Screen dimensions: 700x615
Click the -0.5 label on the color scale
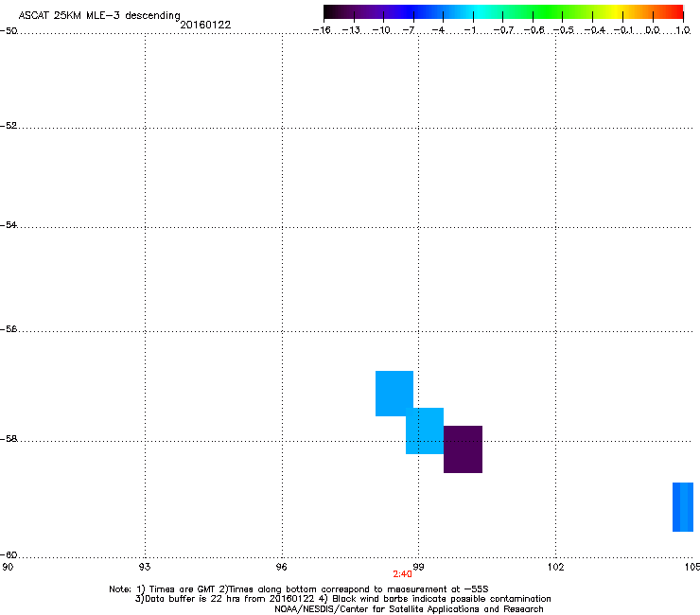pos(564,30)
